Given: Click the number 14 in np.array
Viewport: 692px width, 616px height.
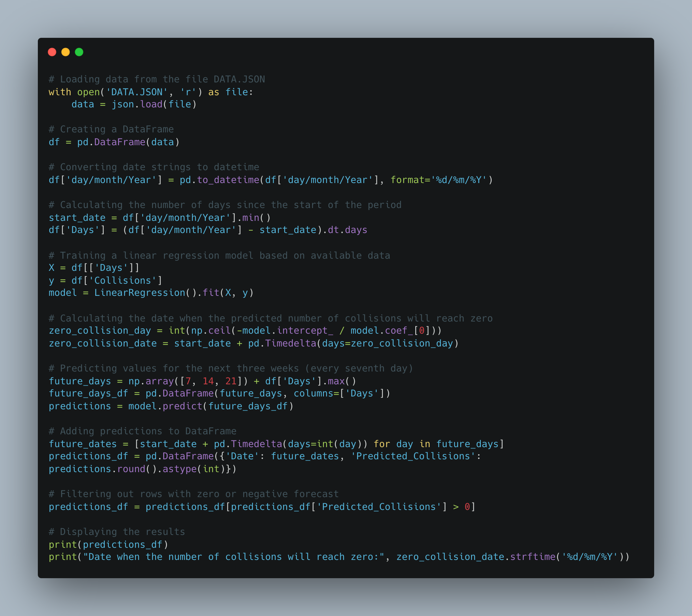Looking at the screenshot, I should tap(208, 381).
